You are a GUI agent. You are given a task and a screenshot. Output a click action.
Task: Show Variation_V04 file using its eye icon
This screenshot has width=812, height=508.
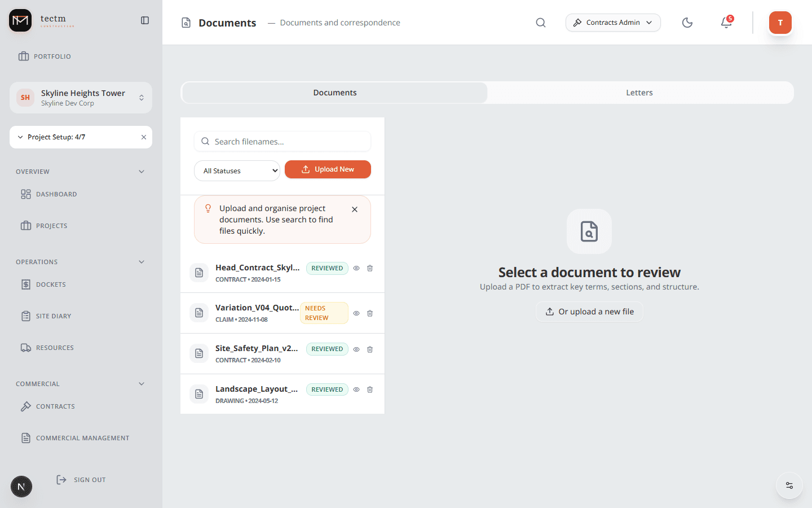coord(356,313)
